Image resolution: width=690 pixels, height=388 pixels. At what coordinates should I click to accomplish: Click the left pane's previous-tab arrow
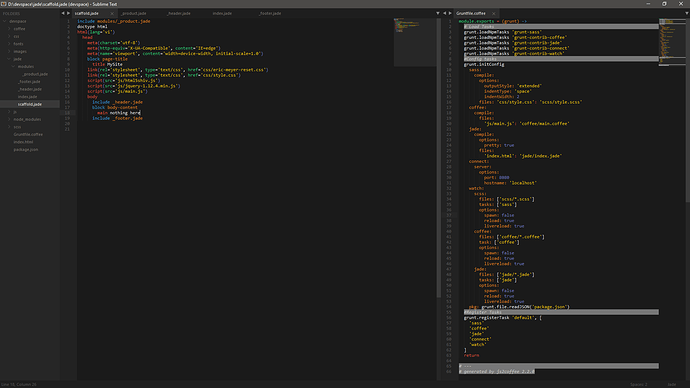pos(63,13)
